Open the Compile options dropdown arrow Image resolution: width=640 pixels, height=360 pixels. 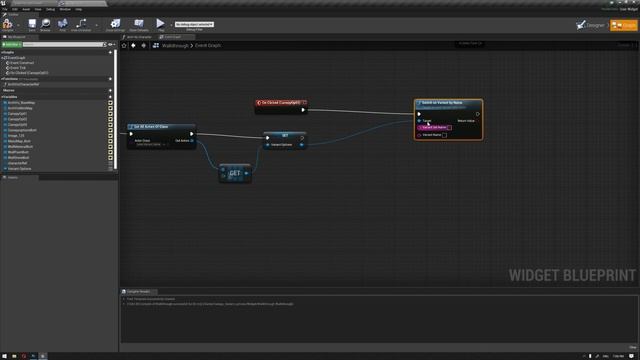tap(18, 25)
